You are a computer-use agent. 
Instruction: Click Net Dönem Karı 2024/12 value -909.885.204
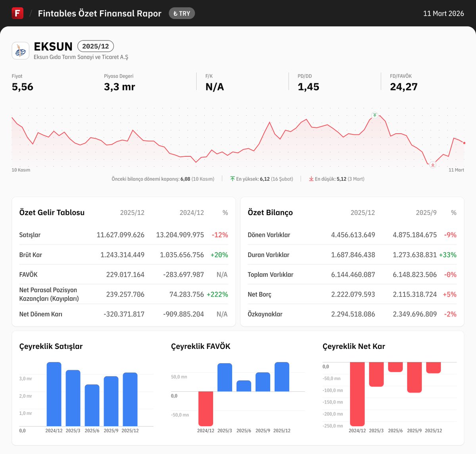(184, 314)
